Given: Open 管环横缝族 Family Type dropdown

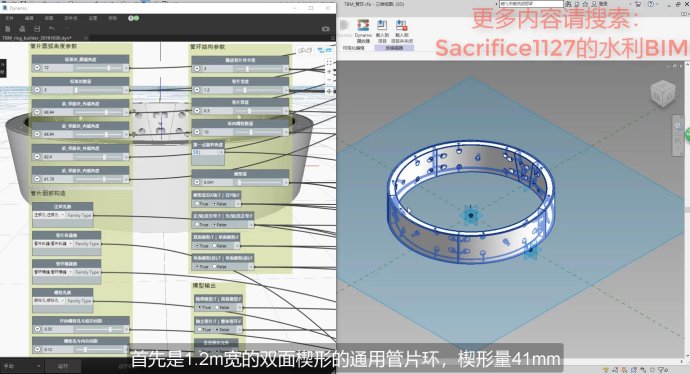Looking at the screenshot, I should pyautogui.click(x=53, y=272).
